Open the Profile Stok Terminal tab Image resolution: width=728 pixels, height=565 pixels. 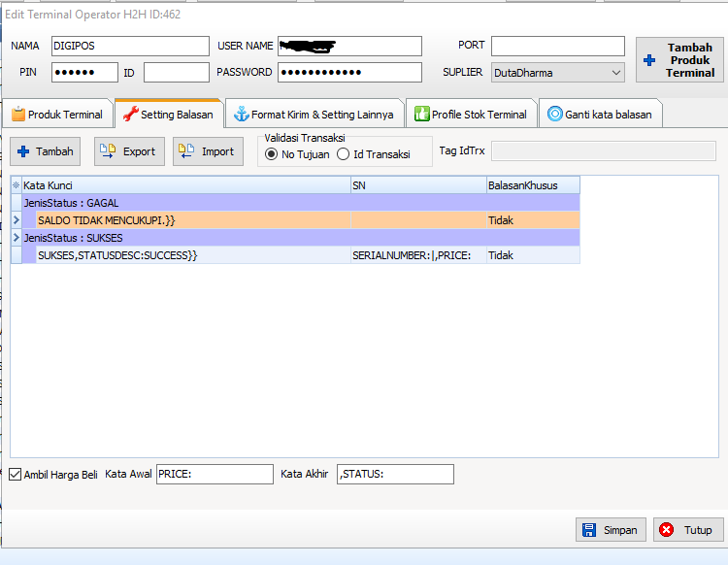tap(471, 115)
